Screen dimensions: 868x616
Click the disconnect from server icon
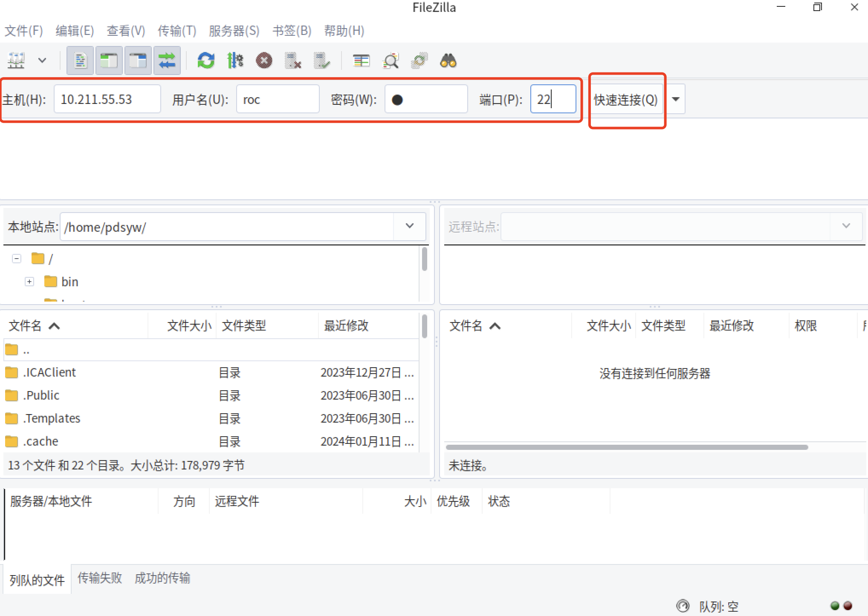[x=293, y=60]
